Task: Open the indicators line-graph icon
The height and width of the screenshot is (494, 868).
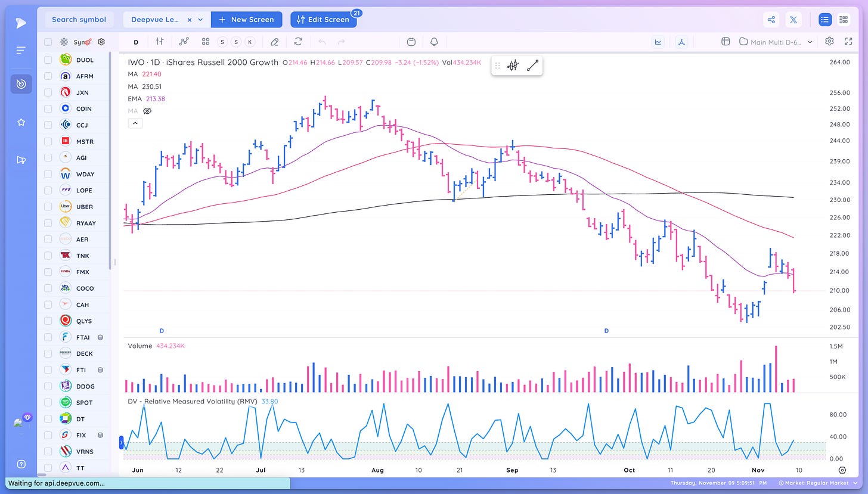Action: click(x=184, y=42)
